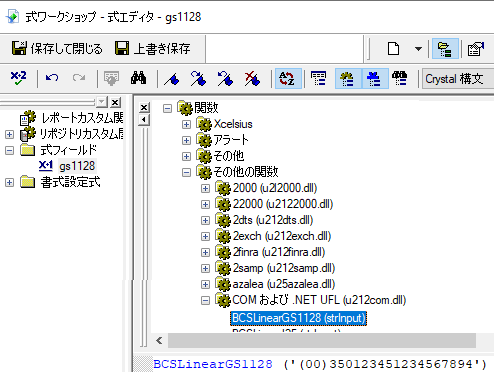Click 上書き保存 (Save) button
Screen dimensions: 494x378
153,49
